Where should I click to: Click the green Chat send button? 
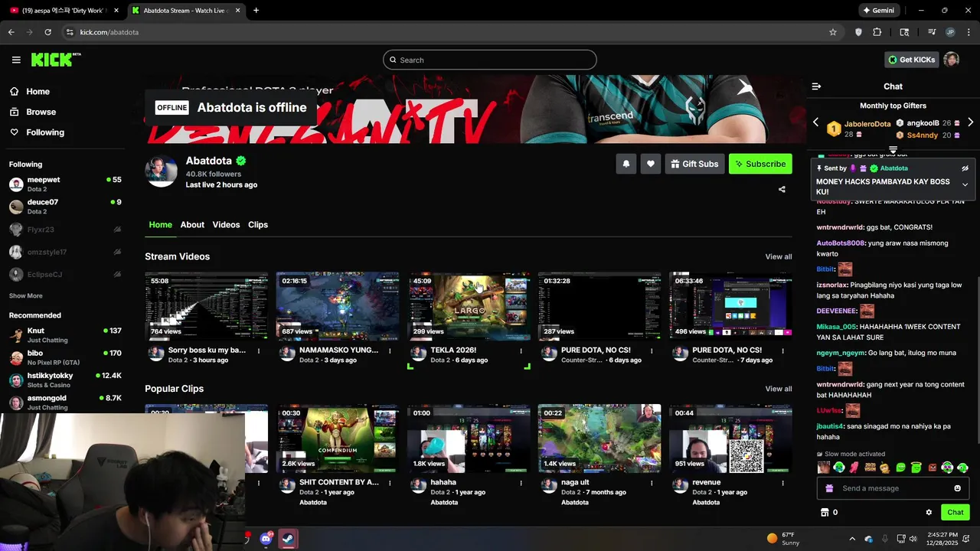tap(955, 512)
